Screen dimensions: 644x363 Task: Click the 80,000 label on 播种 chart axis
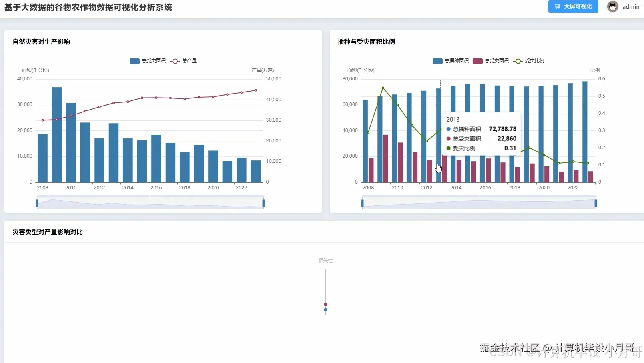350,79
